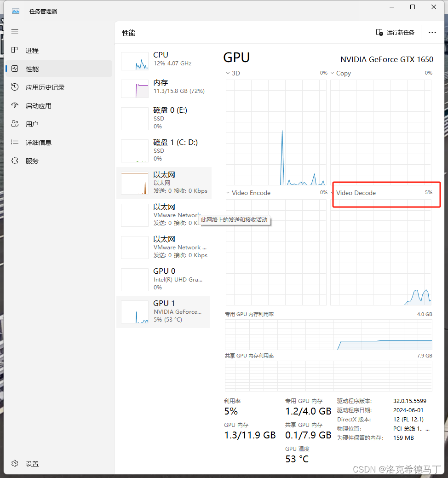Click the 专用 GPU 内存利用率 graph

pyautogui.click(x=328, y=335)
